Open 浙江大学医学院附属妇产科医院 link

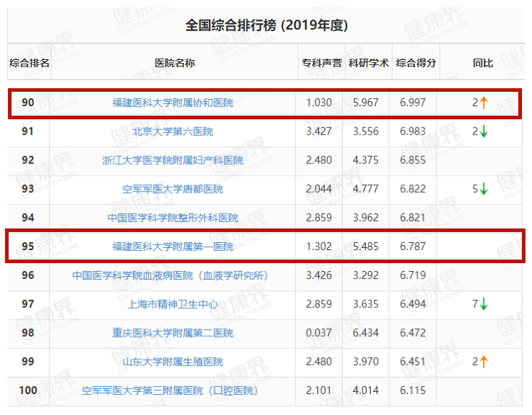(x=173, y=161)
